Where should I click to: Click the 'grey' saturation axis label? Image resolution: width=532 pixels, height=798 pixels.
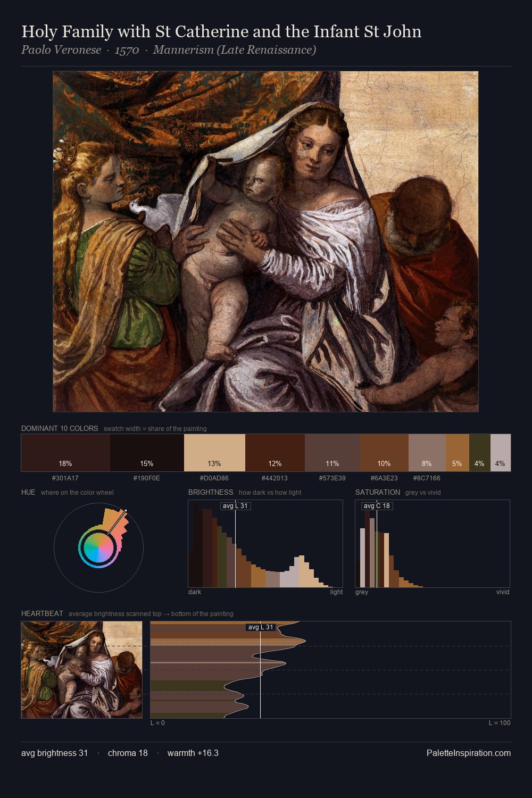[x=362, y=592]
